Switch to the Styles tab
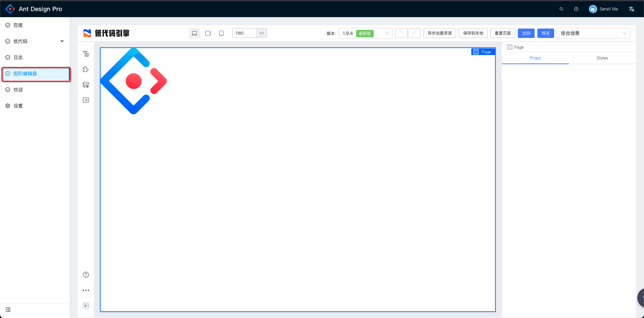 602,58
